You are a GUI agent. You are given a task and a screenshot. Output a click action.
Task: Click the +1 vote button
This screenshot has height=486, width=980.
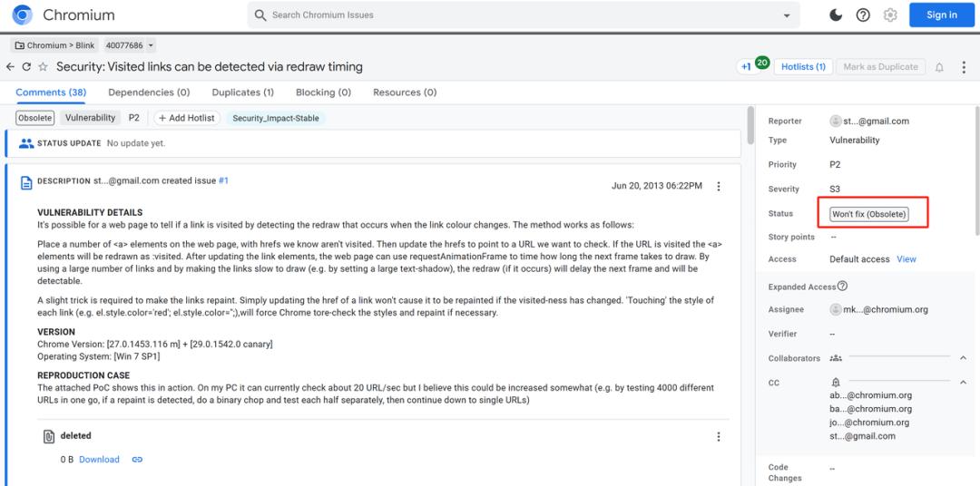(746, 67)
